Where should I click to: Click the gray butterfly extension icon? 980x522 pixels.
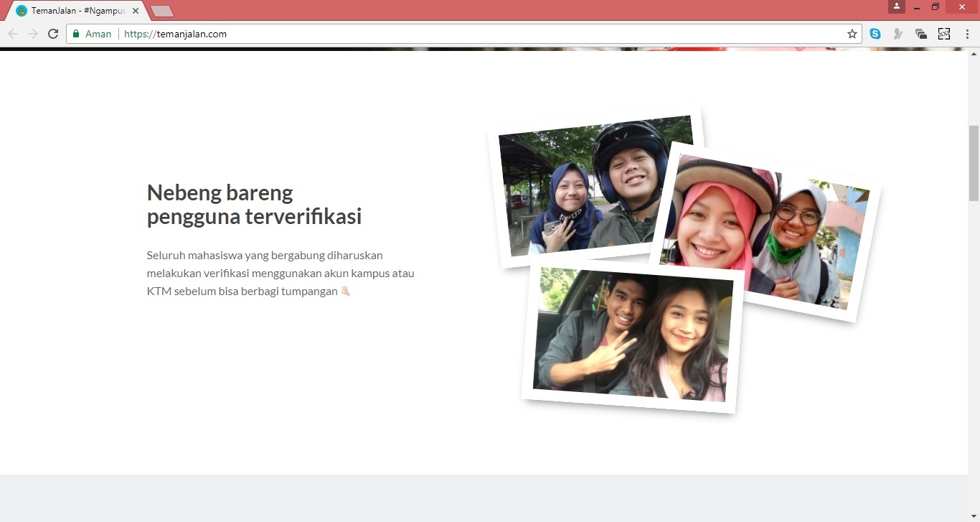(x=898, y=34)
